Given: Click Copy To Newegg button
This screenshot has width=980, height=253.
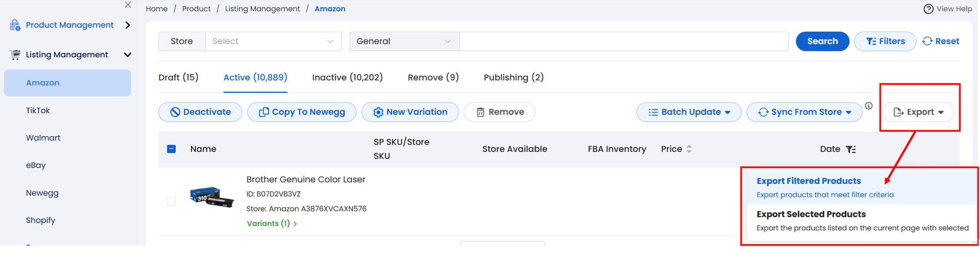Looking at the screenshot, I should pyautogui.click(x=302, y=112).
